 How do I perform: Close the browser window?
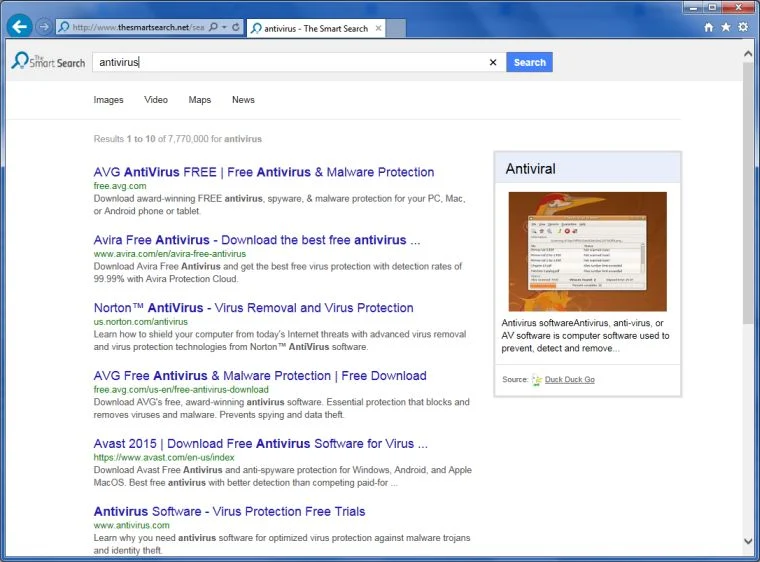[x=739, y=7]
